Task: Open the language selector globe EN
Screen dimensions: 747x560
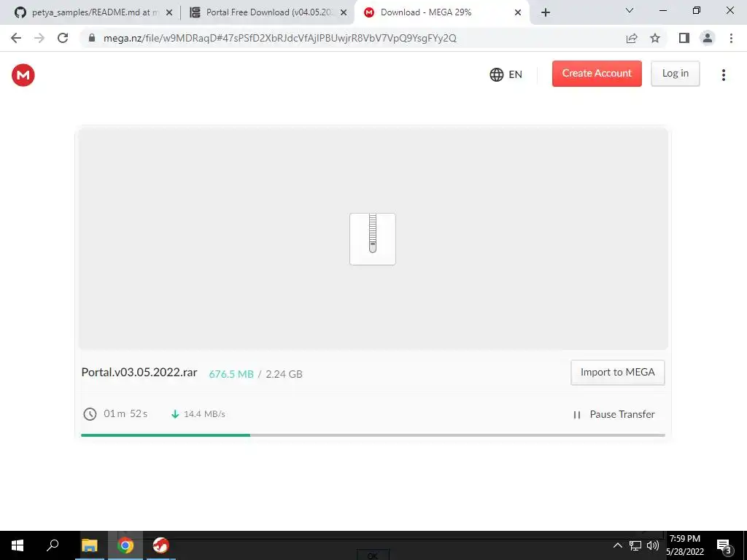Action: [506, 74]
